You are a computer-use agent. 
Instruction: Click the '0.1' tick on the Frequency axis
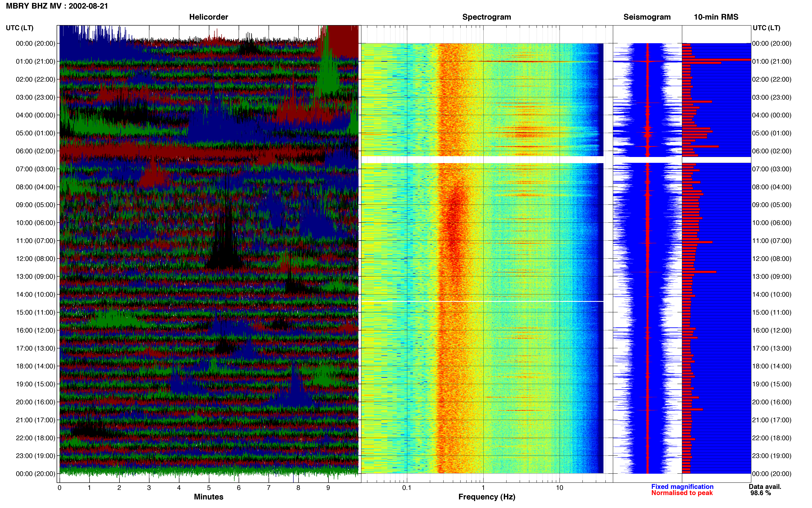407,488
